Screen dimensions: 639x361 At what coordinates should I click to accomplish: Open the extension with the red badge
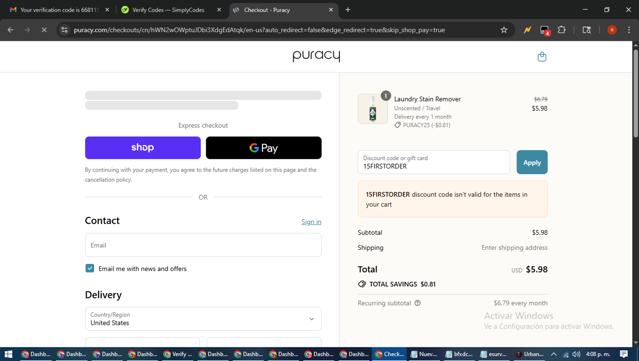point(544,30)
